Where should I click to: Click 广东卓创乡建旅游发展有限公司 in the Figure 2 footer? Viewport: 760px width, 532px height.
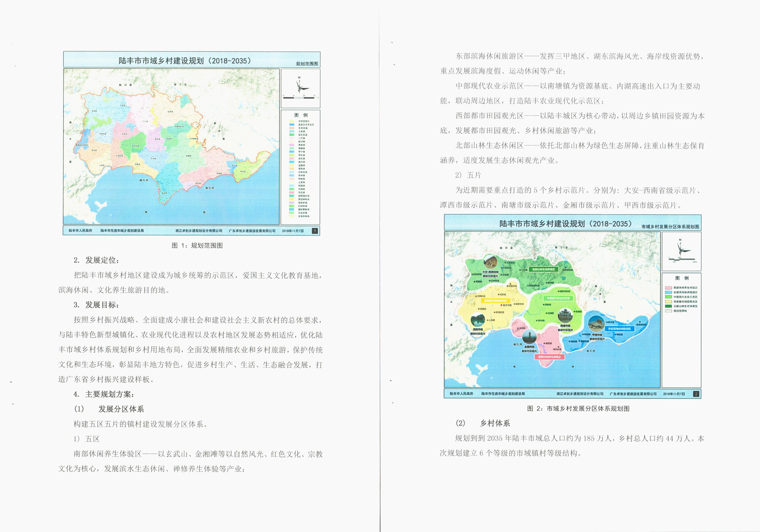(633, 394)
